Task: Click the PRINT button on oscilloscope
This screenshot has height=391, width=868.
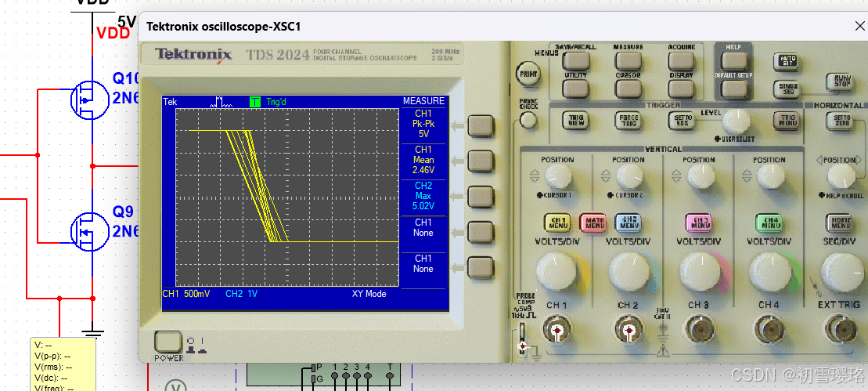Action: [528, 74]
